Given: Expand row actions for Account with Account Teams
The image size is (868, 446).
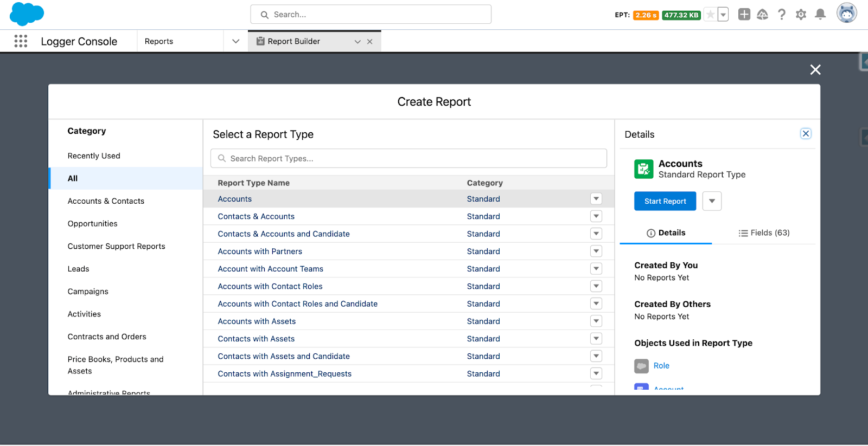Looking at the screenshot, I should 596,269.
